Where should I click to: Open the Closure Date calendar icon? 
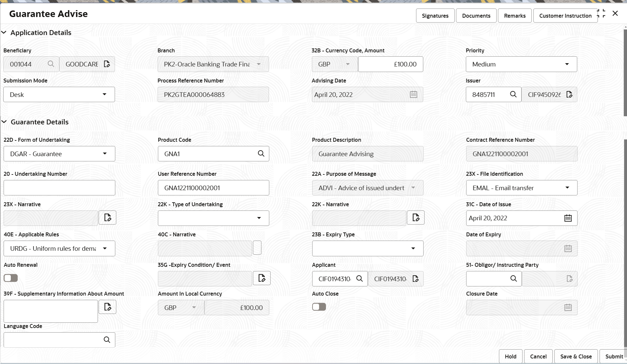(x=568, y=307)
